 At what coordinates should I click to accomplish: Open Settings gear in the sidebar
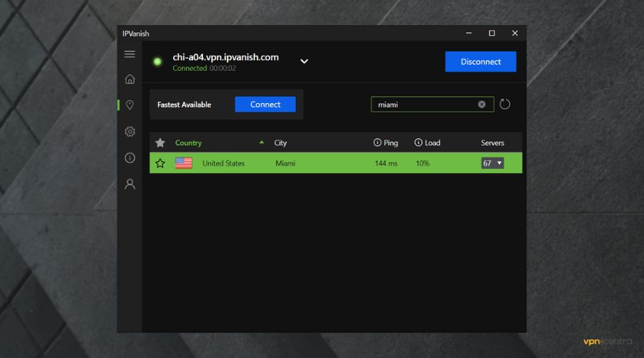coord(130,132)
